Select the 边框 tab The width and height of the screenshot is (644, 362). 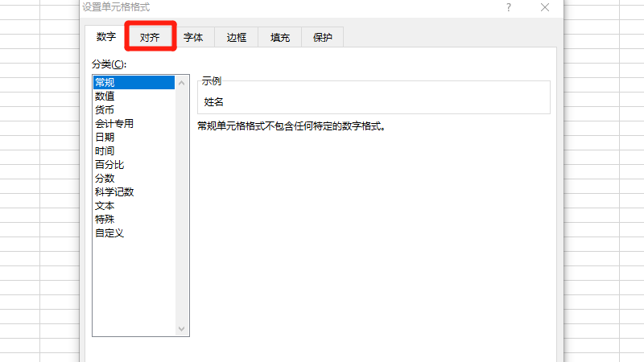237,37
